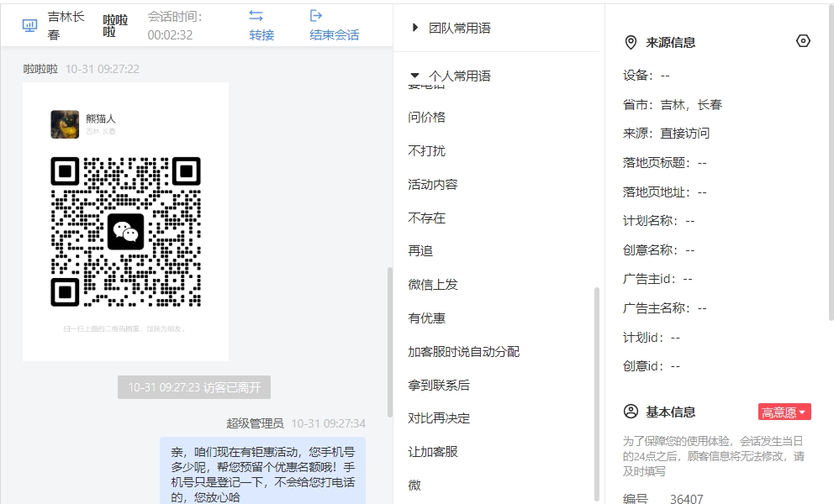The height and width of the screenshot is (504, 834).
Task: Click the 超级管理员 sender name
Action: click(x=255, y=423)
